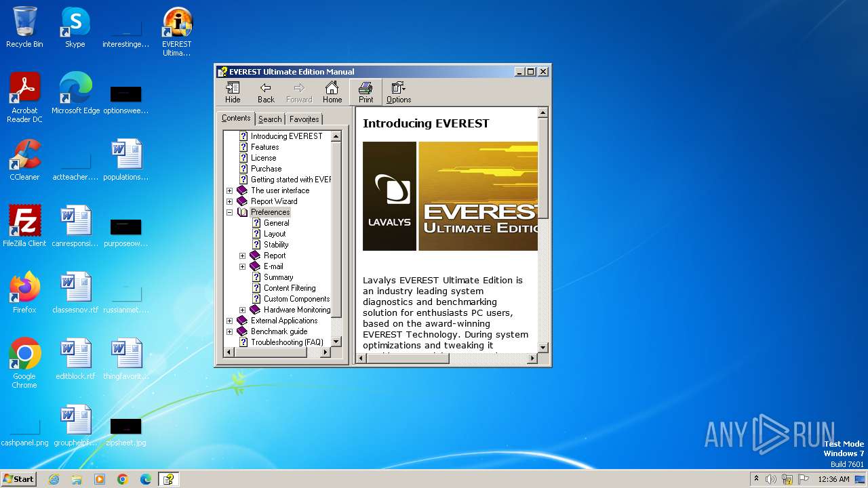Show hidden system tray icons
This screenshot has height=488, width=868.
click(x=756, y=479)
